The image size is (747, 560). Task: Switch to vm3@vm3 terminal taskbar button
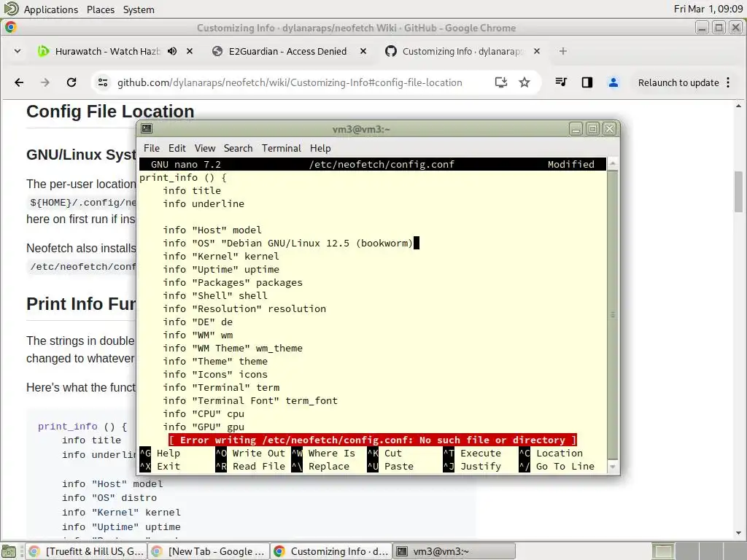click(454, 551)
